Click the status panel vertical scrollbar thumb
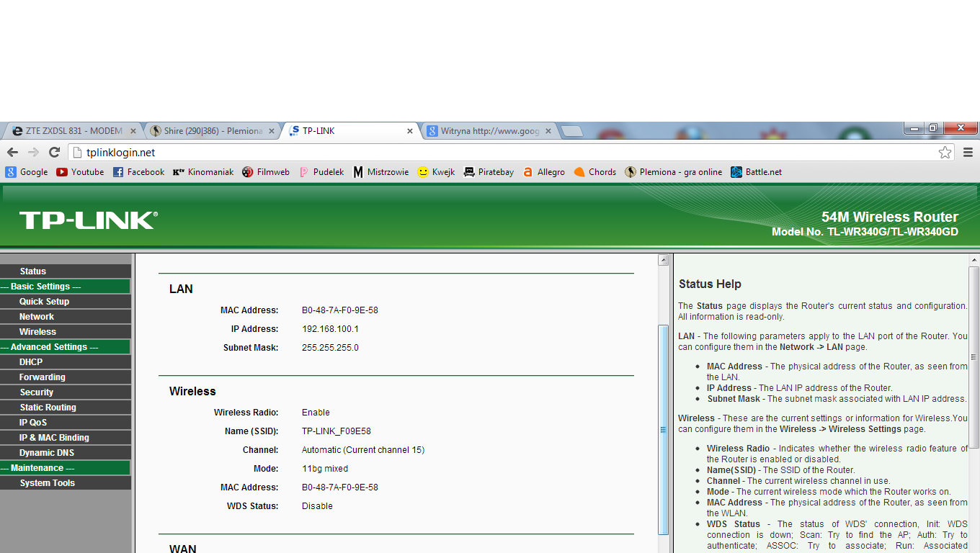The height and width of the screenshot is (553, 980). pos(664,430)
